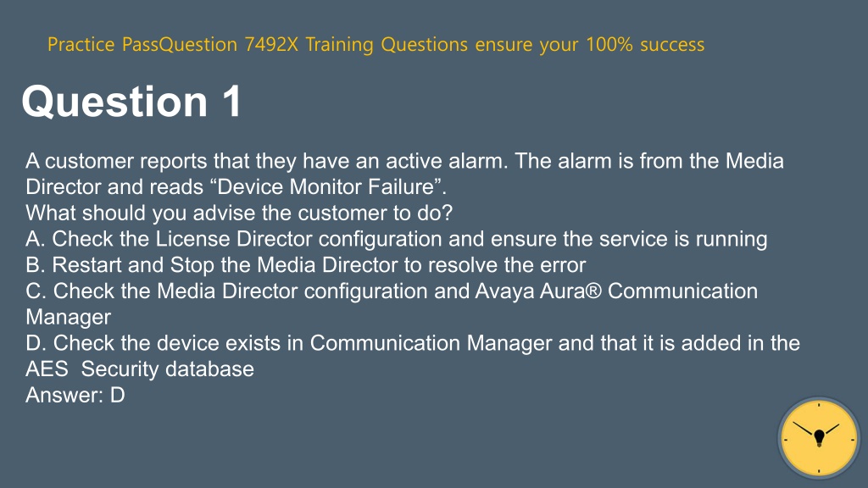Click the clock's minute hand
Screen dimensions: 868x488
click(x=805, y=429)
